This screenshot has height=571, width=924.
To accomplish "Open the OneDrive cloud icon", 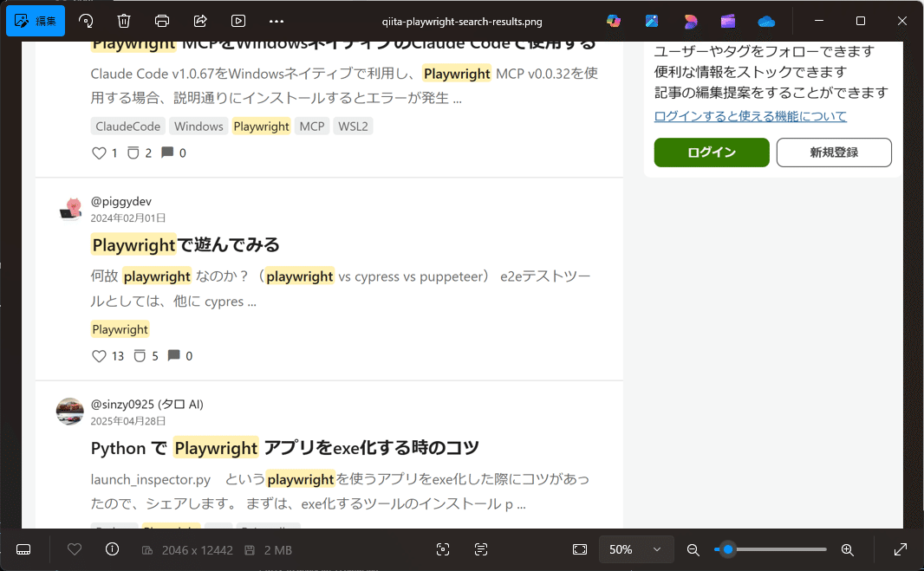I will pos(766,22).
